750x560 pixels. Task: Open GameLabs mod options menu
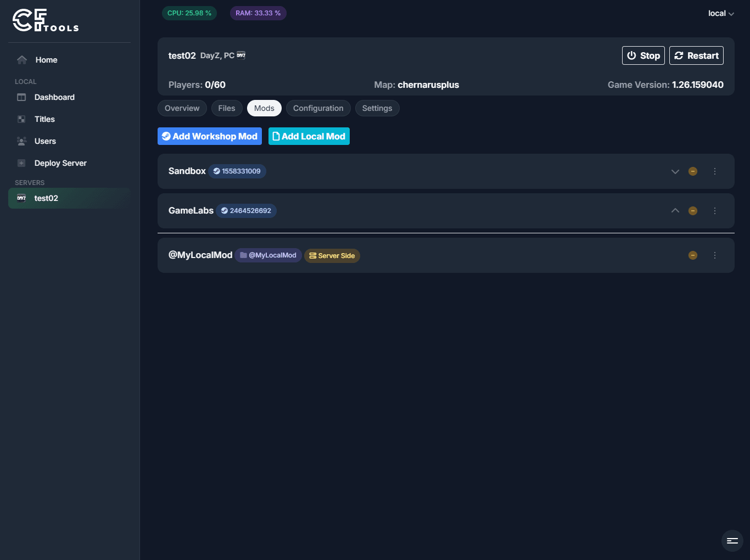coord(715,211)
